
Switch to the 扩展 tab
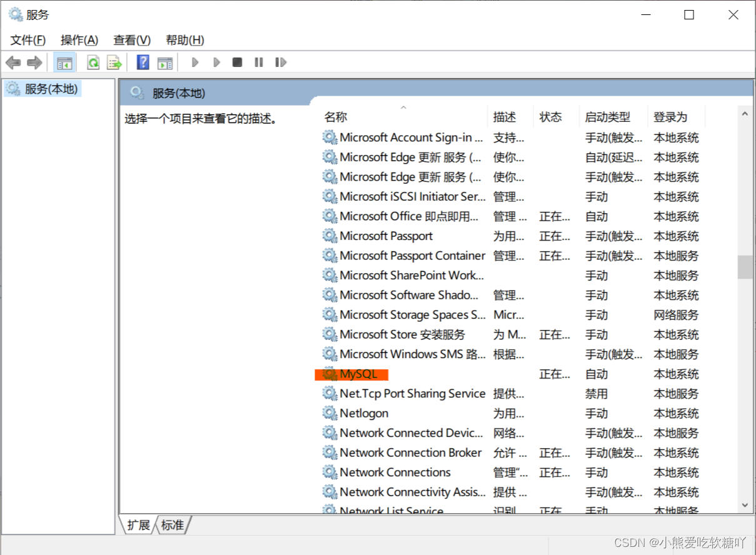[x=138, y=525]
